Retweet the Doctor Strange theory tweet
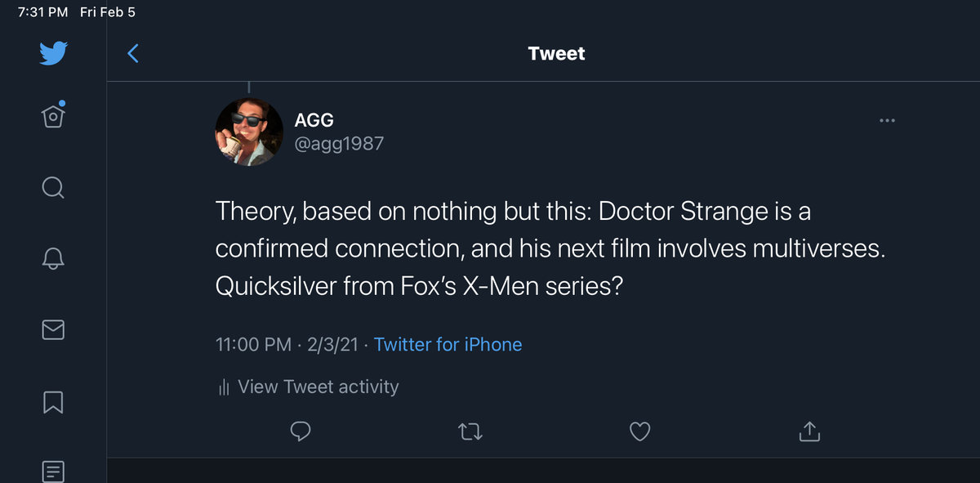This screenshot has width=980, height=483. click(470, 431)
